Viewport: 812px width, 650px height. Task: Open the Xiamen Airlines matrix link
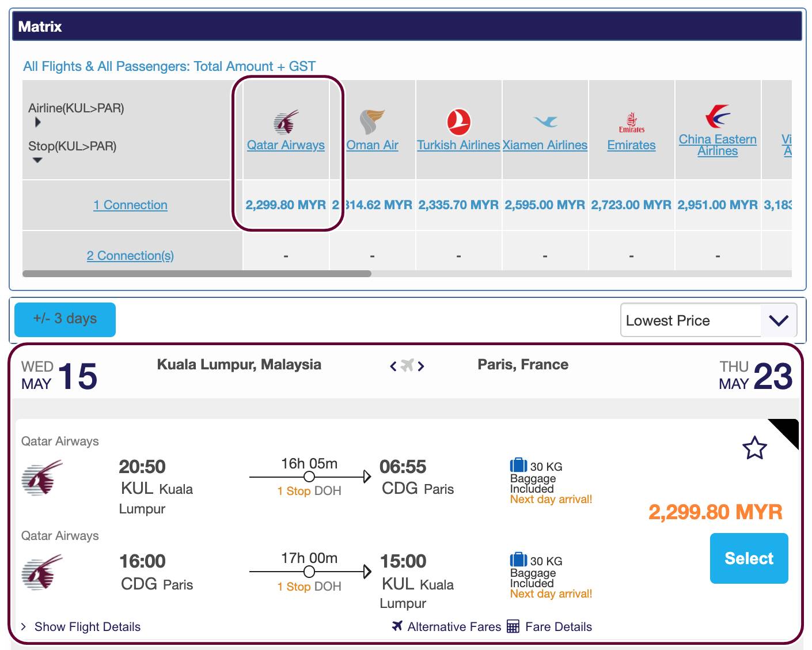point(545,145)
